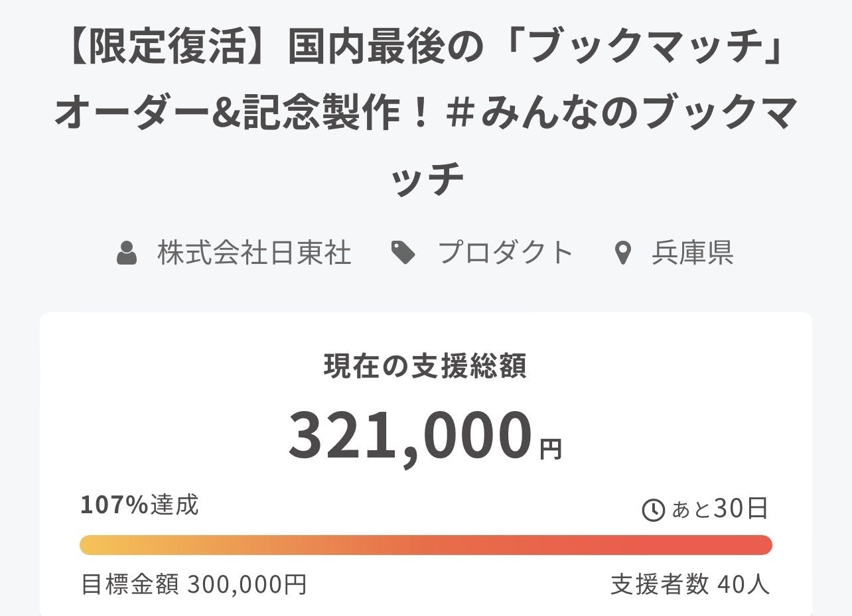The image size is (852, 616).
Task: Select the 兵庫県 location link
Action: (692, 253)
